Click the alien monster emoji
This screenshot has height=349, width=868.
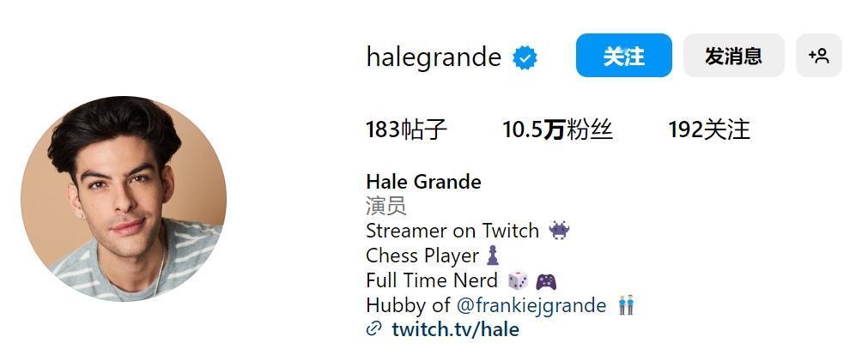tap(559, 230)
